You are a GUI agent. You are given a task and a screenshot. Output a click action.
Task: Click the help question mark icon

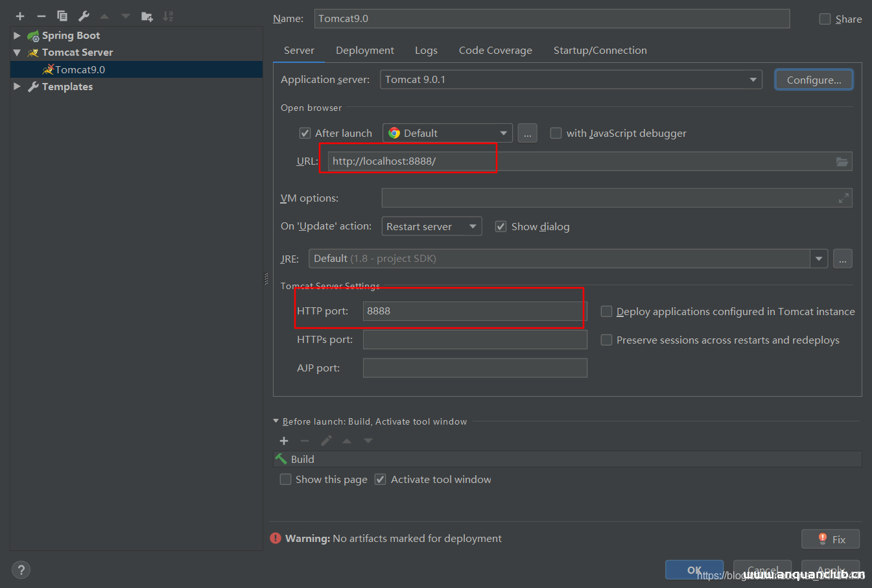[x=21, y=570]
